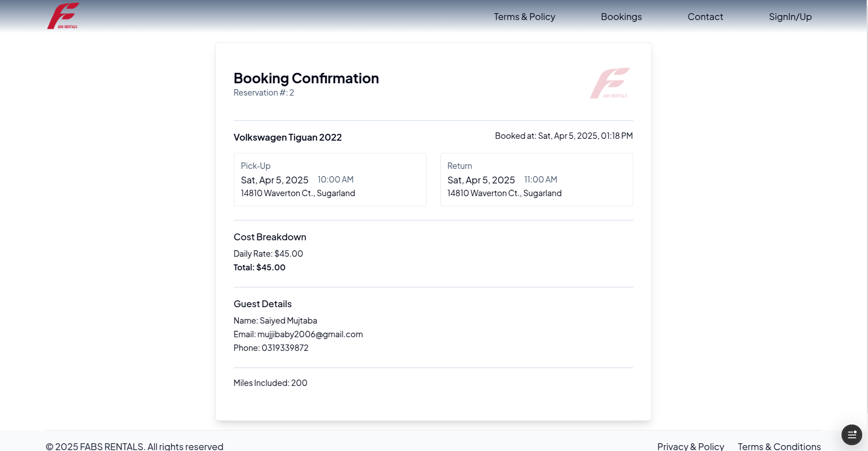The image size is (868, 451).
Task: Click the Miles Included: 200 text
Action: [271, 383]
